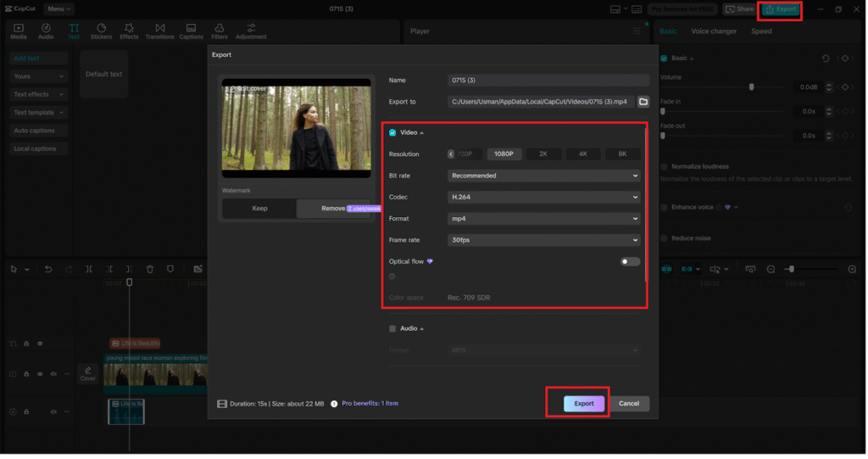Click the player hamburger menu icon
Viewport: 868px width, 459px height.
[637, 31]
